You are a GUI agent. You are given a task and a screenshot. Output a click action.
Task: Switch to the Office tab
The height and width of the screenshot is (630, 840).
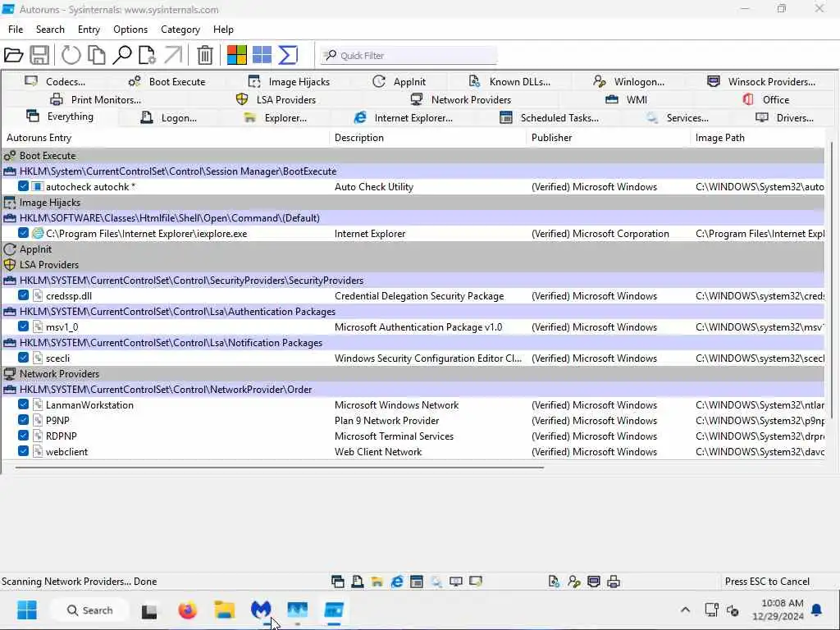766,99
